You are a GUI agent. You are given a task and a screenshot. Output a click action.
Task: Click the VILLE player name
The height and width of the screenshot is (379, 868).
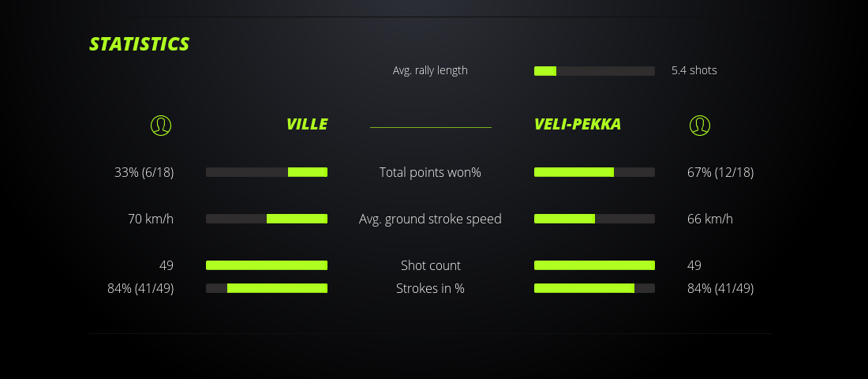(x=307, y=125)
